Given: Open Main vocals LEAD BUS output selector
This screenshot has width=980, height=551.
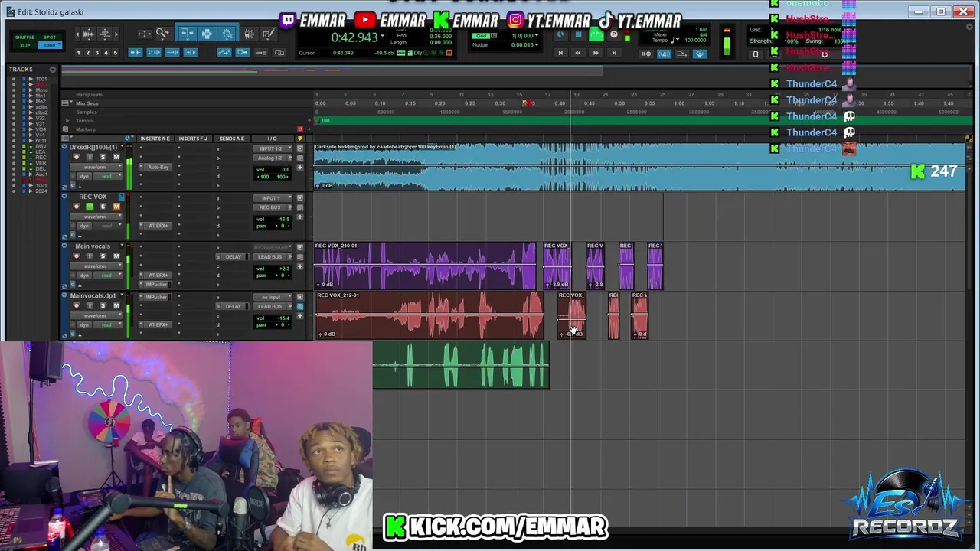Looking at the screenshot, I should [271, 256].
